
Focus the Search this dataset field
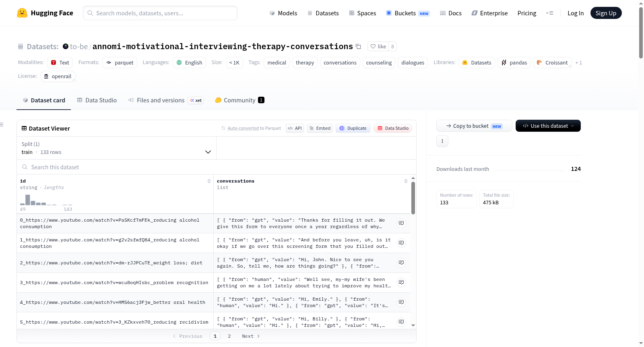(217, 167)
